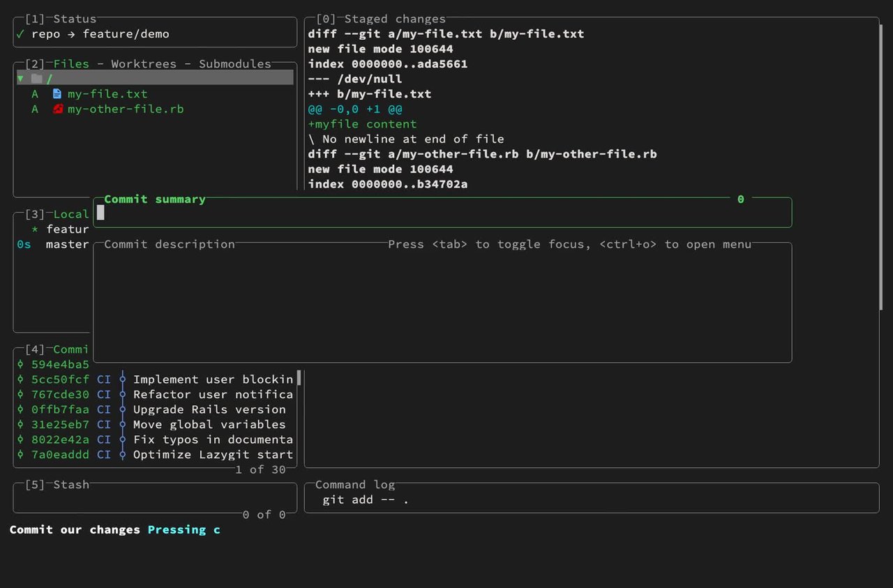
Task: Select my-file.txt in Files panel
Action: tap(155, 93)
